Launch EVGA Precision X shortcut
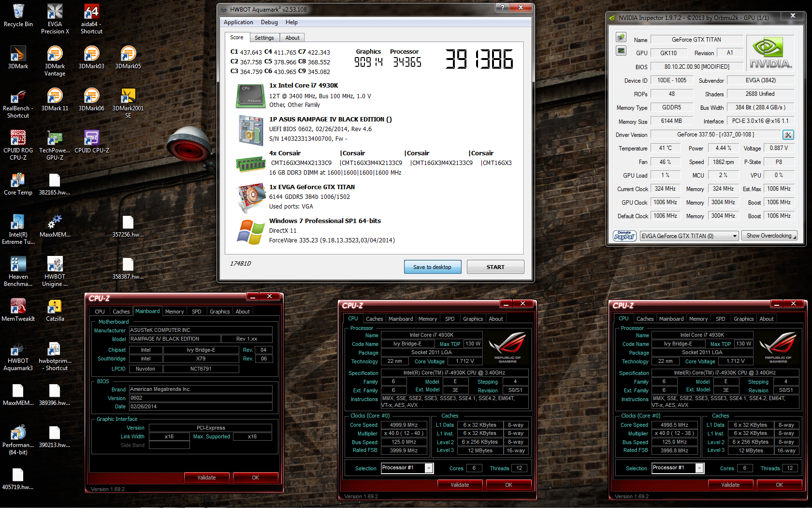 55,19
